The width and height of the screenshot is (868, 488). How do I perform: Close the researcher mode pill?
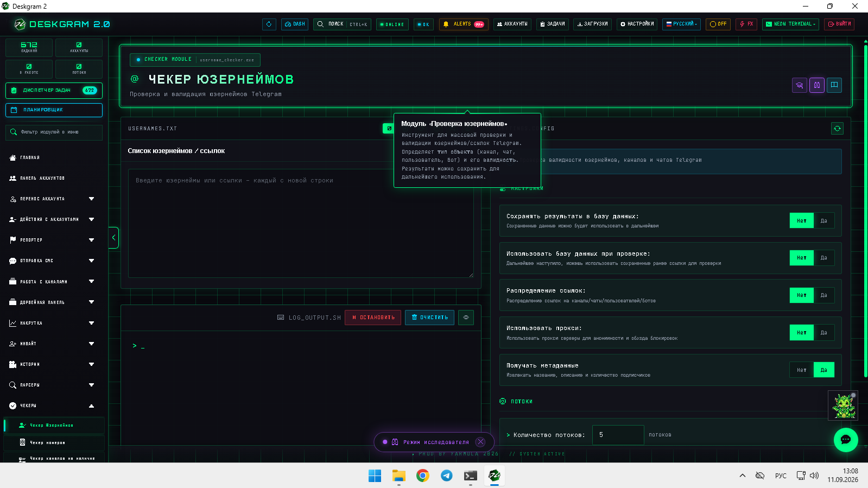(480, 442)
